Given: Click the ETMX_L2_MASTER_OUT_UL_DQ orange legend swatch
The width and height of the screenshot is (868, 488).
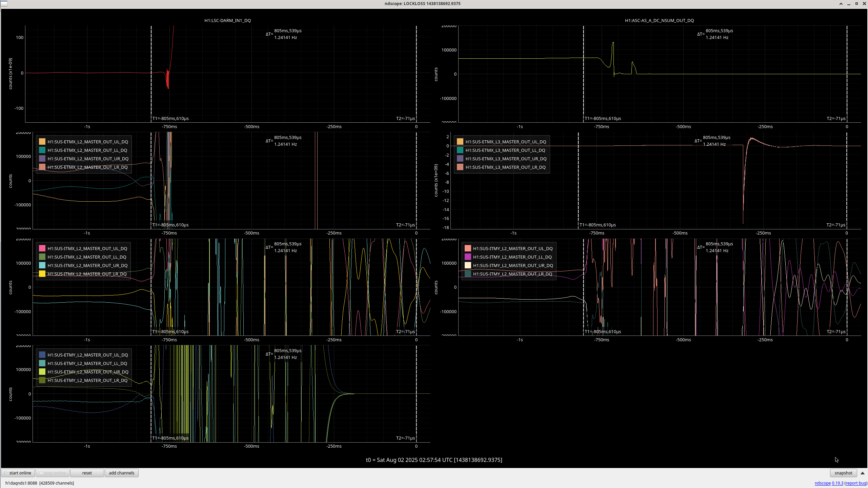Looking at the screenshot, I should (42, 142).
